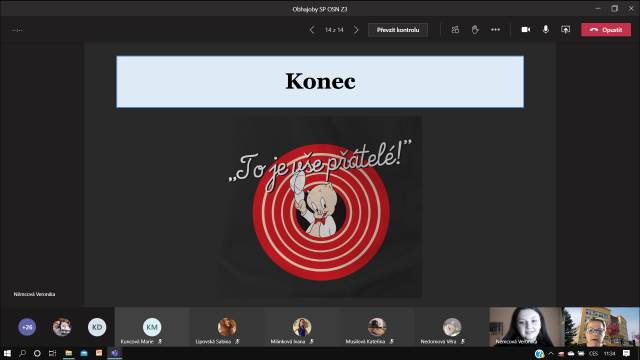Open more actions three-dot menu
Screen dimensions: 640x360
495,29
